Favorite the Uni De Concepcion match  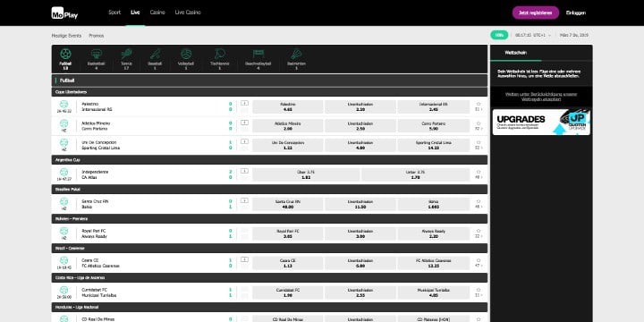pos(479,142)
